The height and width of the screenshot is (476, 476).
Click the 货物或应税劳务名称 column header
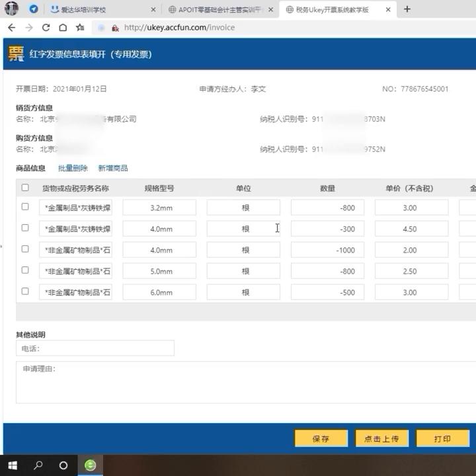pos(75,188)
